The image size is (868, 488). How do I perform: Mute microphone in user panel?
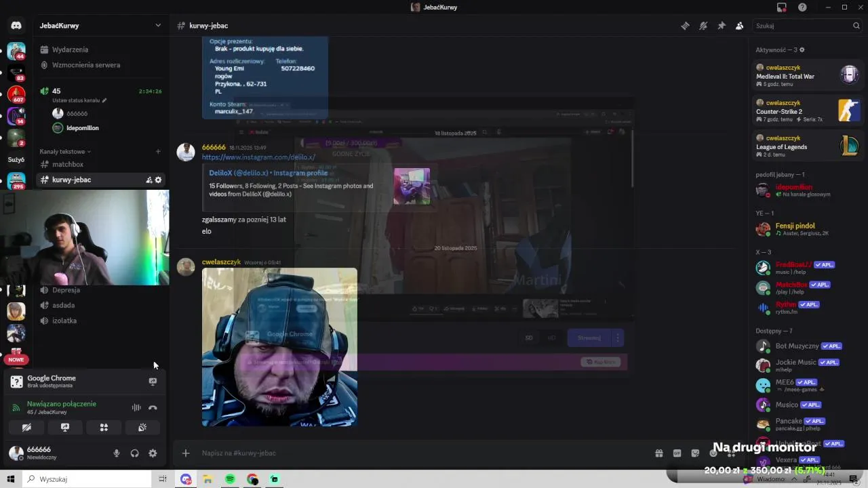click(117, 453)
